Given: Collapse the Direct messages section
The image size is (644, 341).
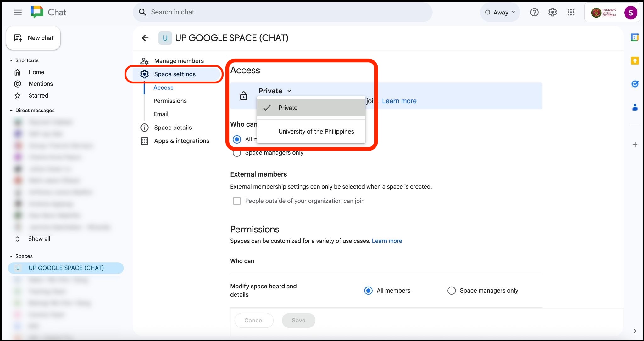Looking at the screenshot, I should [11, 111].
